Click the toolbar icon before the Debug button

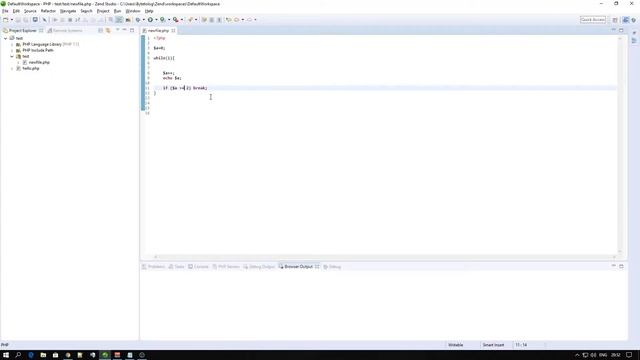128,20
